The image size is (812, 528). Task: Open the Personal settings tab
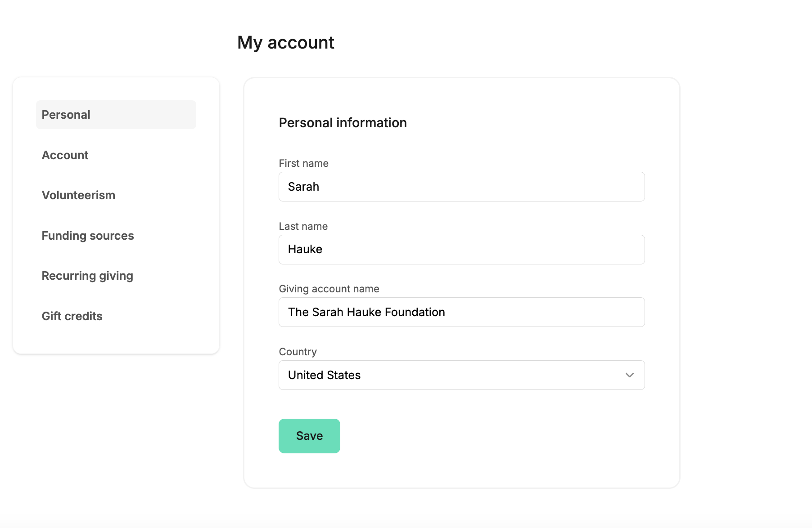point(66,115)
